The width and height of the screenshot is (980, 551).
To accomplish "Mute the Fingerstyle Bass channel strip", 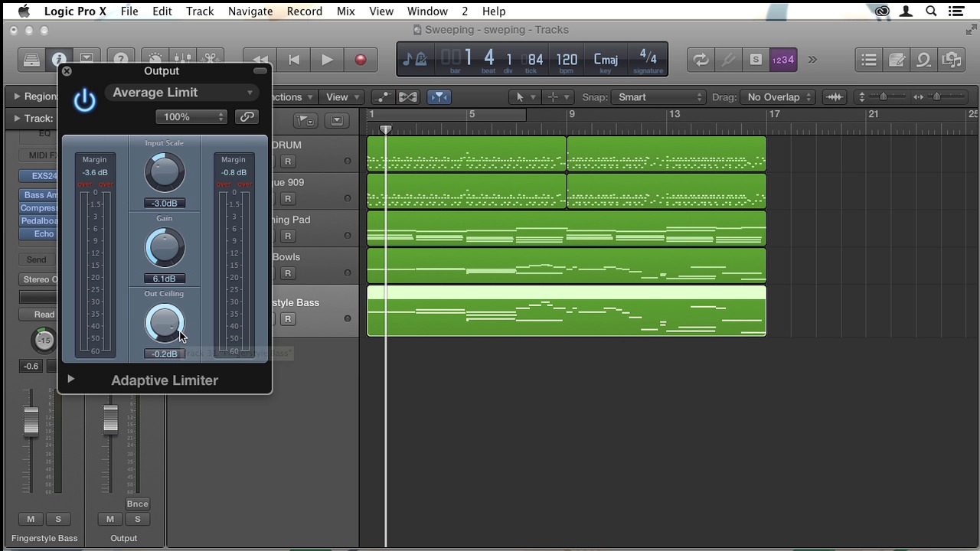I will (31, 519).
